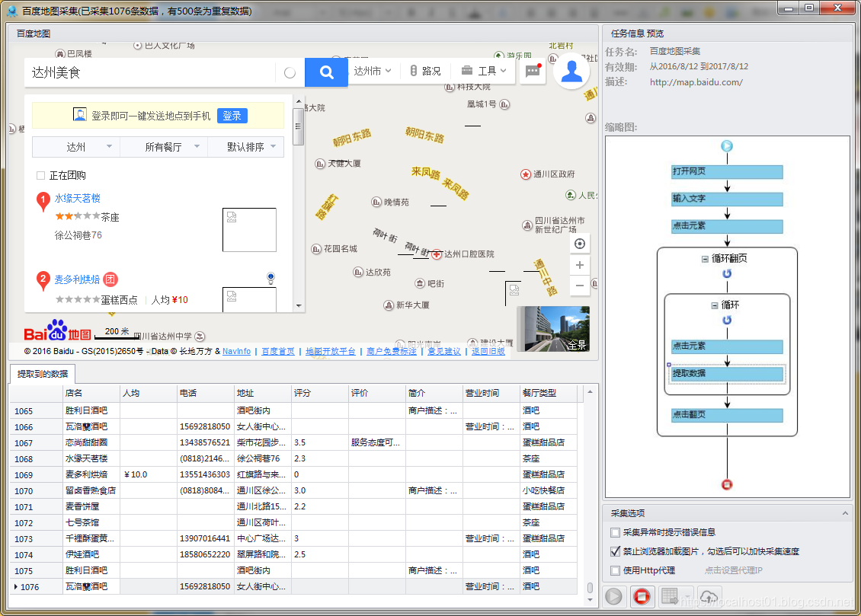Screen dimensions: 861x616
Task: Open the 所有餐厅 category dropdown
Action: [x=164, y=147]
